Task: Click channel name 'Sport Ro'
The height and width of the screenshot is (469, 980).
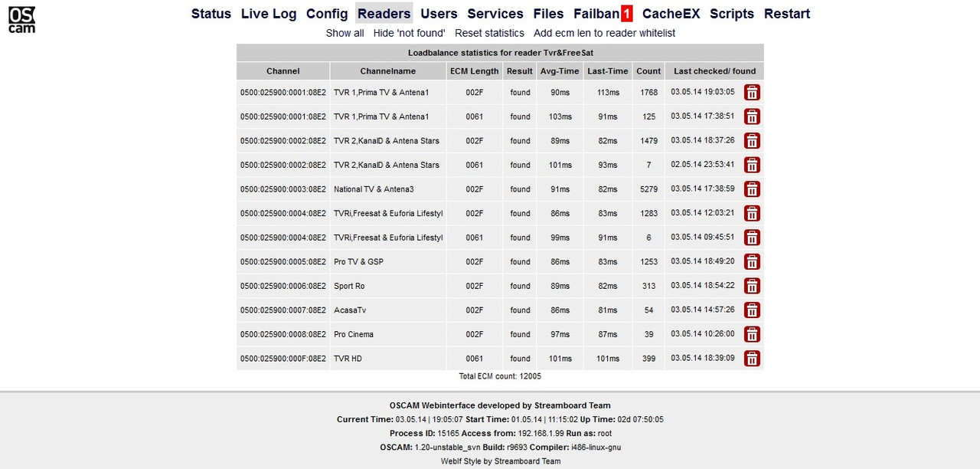Action: click(349, 286)
